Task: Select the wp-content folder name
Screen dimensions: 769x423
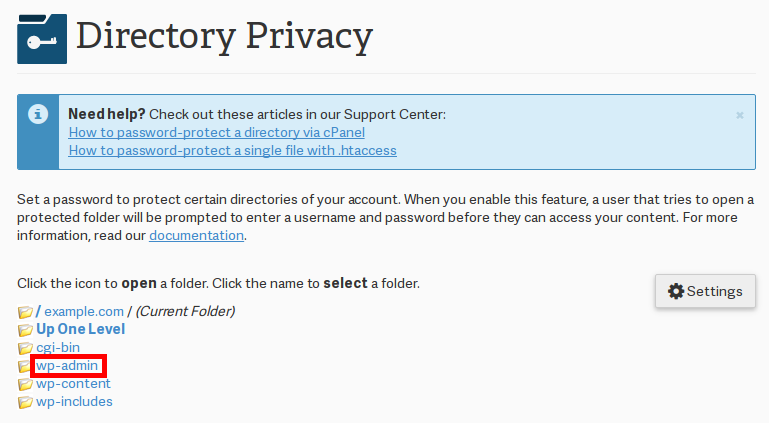Action: [x=73, y=384]
